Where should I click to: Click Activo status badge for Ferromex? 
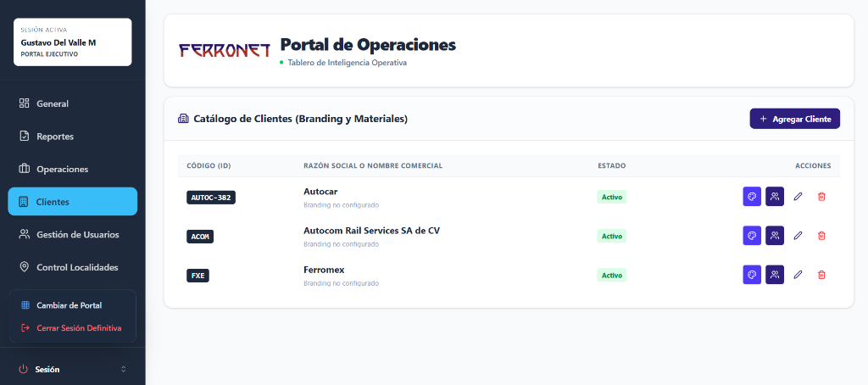point(612,276)
